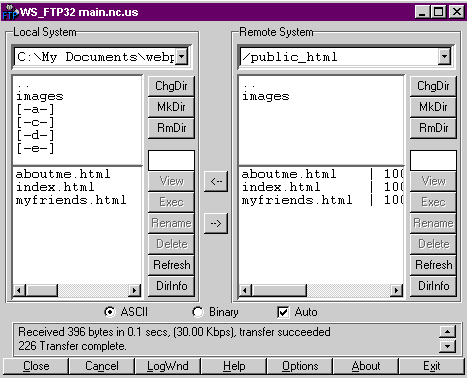467x378 pixels.
Task: Click the WS_FTP icon in title bar
Action: click(9, 12)
